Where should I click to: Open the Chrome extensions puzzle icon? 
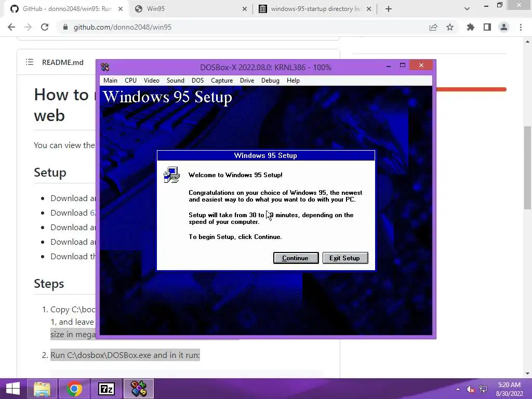(x=471, y=27)
